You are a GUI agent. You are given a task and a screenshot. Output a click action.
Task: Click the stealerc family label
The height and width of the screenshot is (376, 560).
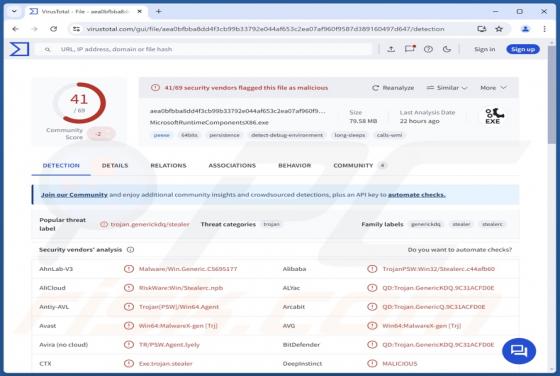(x=492, y=224)
